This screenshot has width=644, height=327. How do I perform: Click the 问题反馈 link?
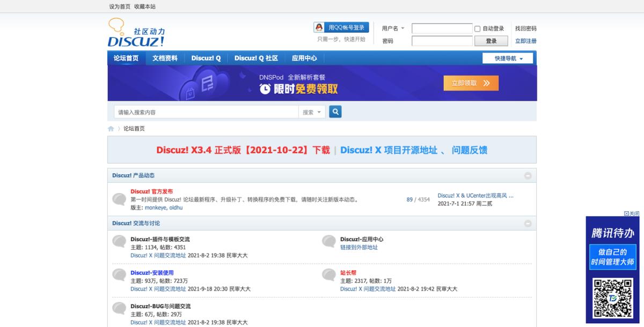pyautogui.click(x=470, y=150)
